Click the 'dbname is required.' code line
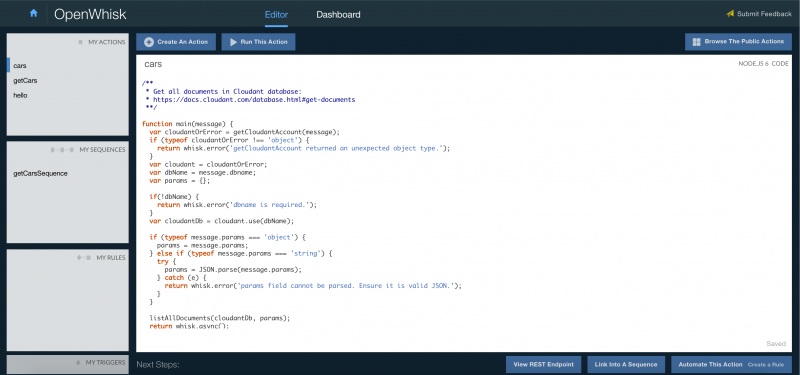The height and width of the screenshot is (375, 800). pyautogui.click(x=237, y=205)
